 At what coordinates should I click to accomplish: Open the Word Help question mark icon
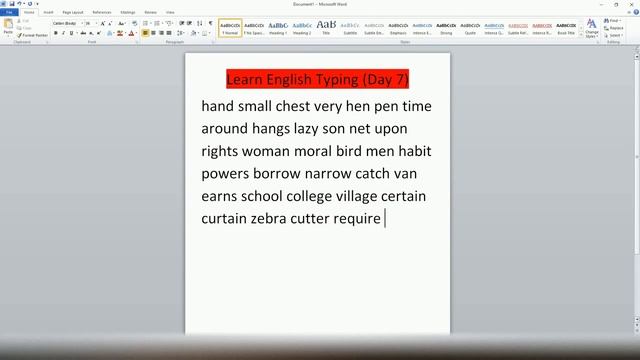636,12
